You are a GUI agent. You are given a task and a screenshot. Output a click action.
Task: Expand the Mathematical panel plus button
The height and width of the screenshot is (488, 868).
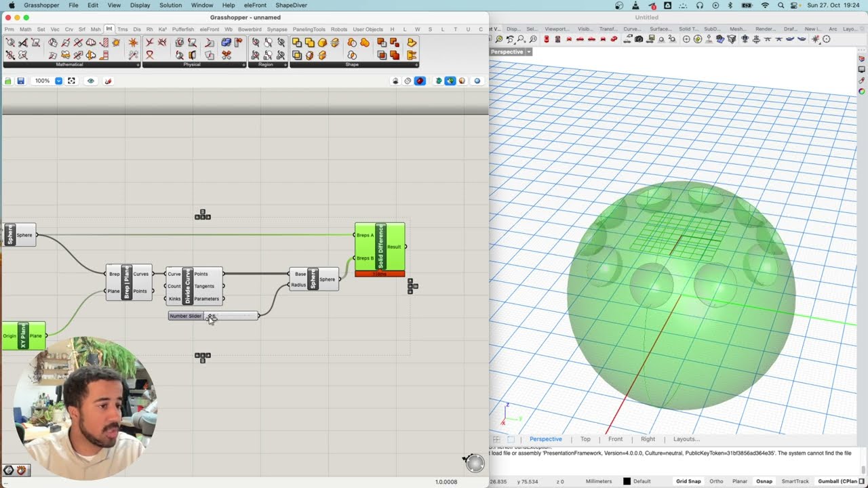[x=138, y=64]
